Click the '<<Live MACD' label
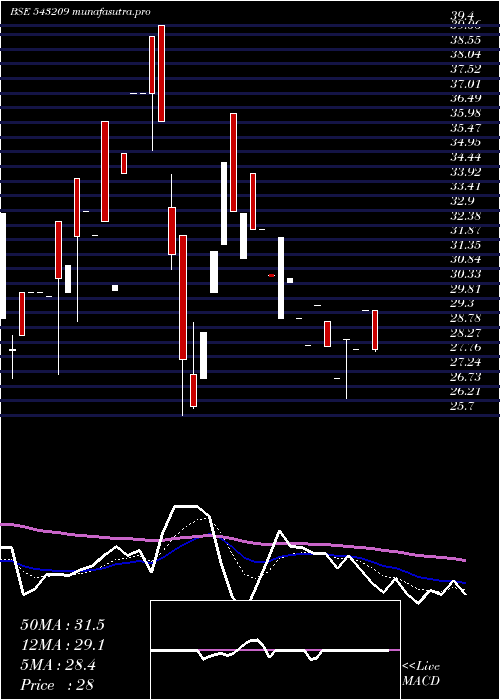 (421, 674)
